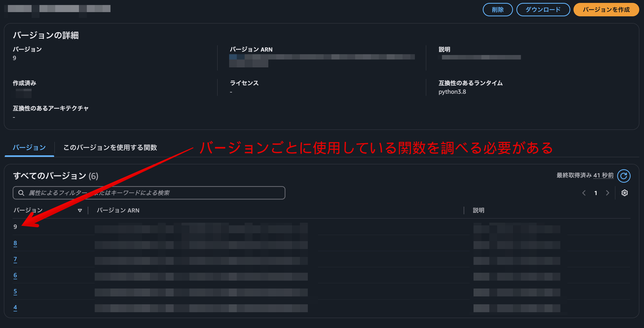Go to the previous page chevron

pos(584,193)
